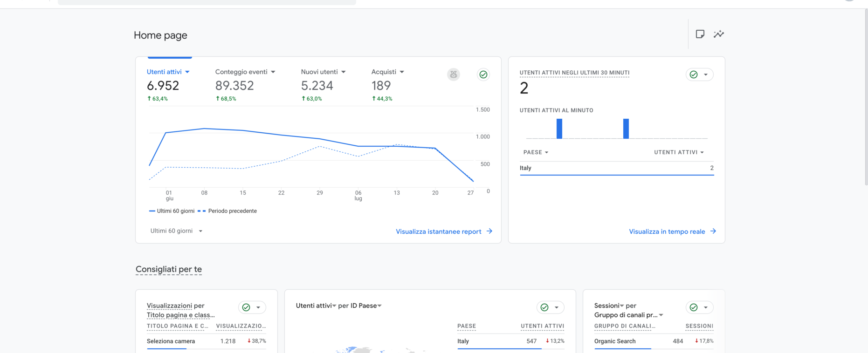Click green check on Utenti attivi per Paese card
Image resolution: width=868 pixels, height=353 pixels.
tap(544, 307)
